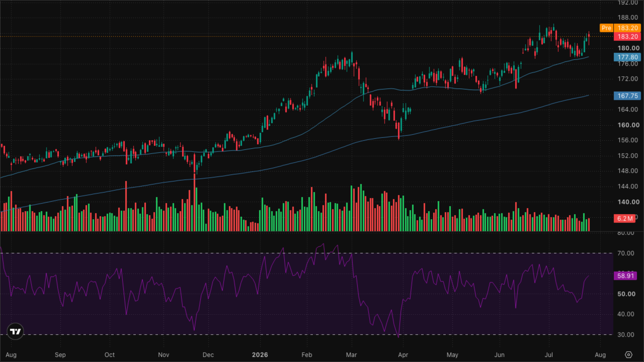Click the Mar time axis label
Viewport: 644px width, 362px height.
(351, 355)
